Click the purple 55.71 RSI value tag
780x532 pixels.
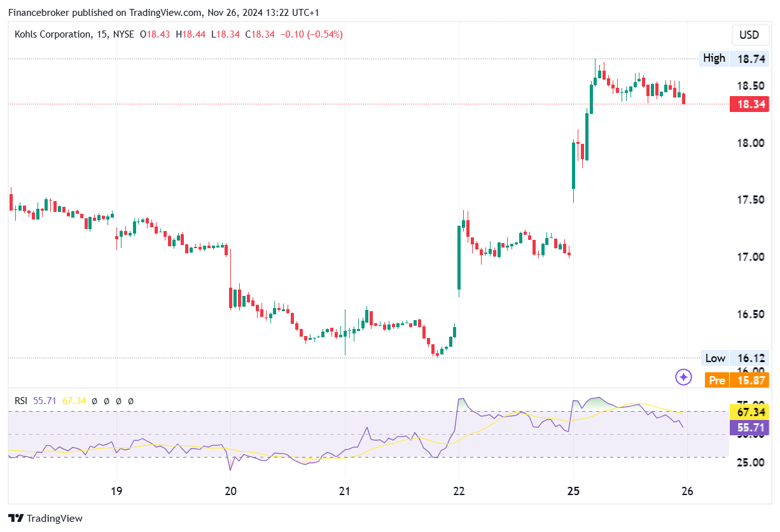(749, 428)
